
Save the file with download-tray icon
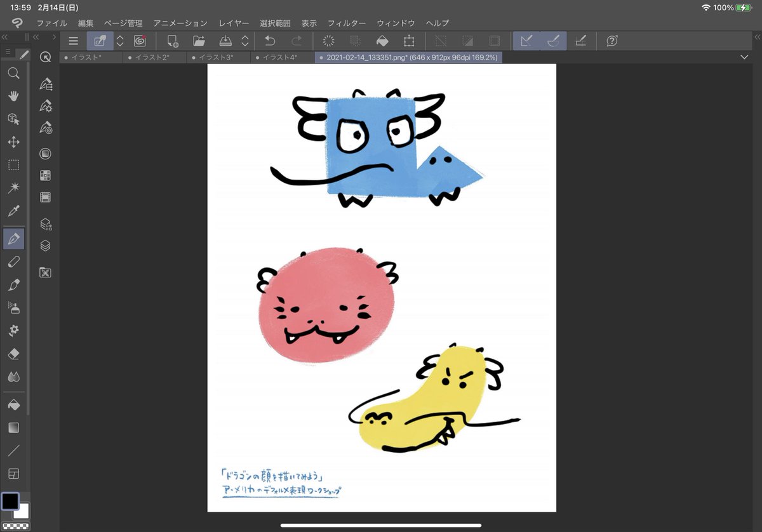coord(226,41)
